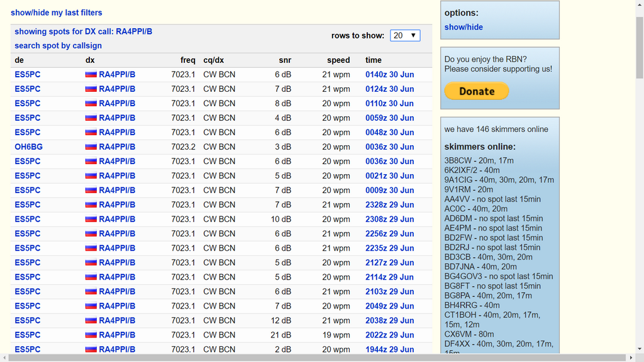Viewport: 644px width, 362px height.
Task: Click the cq/dx column header
Action: click(x=214, y=60)
